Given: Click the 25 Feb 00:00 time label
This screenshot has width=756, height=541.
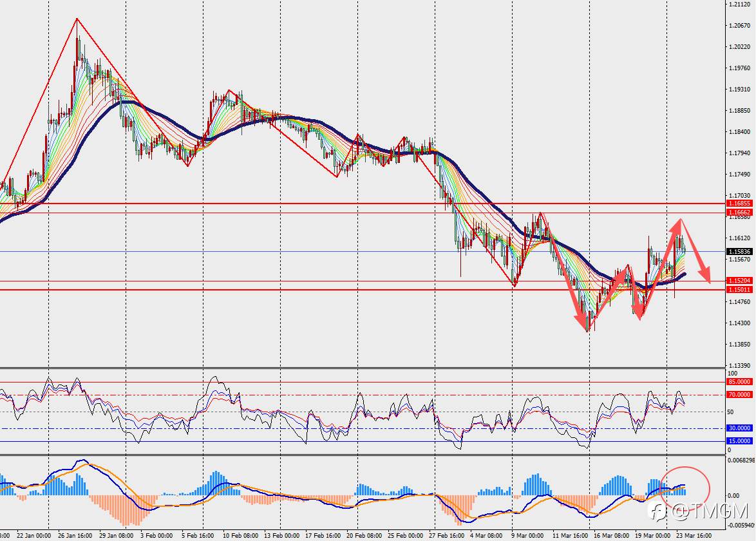Looking at the screenshot, I should [404, 535].
